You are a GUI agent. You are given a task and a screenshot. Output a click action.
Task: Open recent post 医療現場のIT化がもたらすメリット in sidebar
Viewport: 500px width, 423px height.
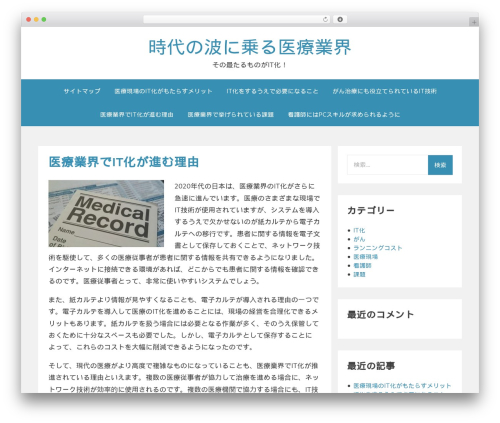tap(402, 385)
